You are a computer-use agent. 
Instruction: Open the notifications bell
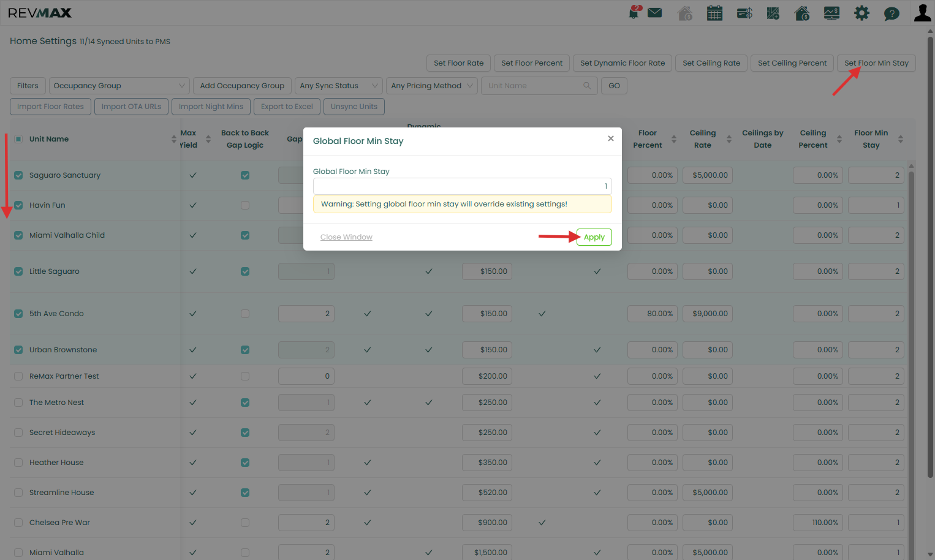point(634,12)
